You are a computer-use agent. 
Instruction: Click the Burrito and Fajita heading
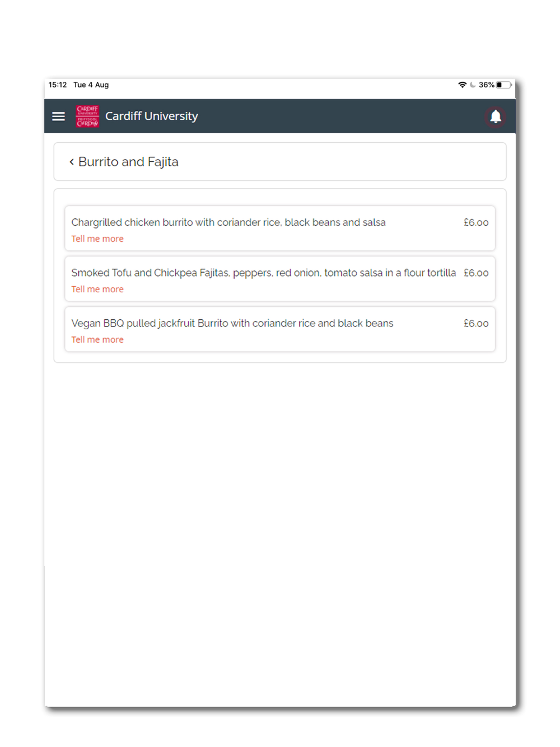tap(128, 162)
